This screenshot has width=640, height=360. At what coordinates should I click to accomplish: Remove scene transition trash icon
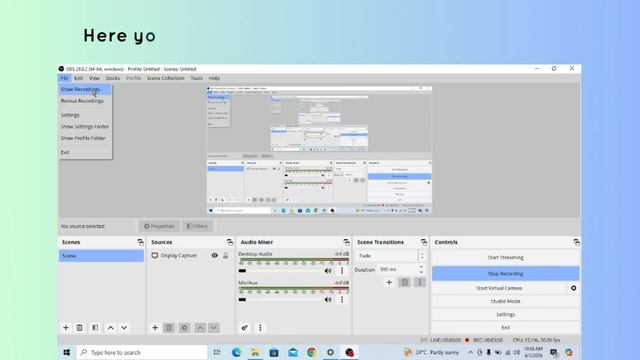(404, 282)
